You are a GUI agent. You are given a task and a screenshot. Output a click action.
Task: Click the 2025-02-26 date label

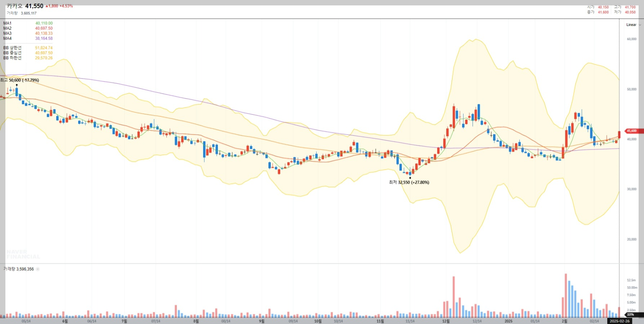pos(620,321)
